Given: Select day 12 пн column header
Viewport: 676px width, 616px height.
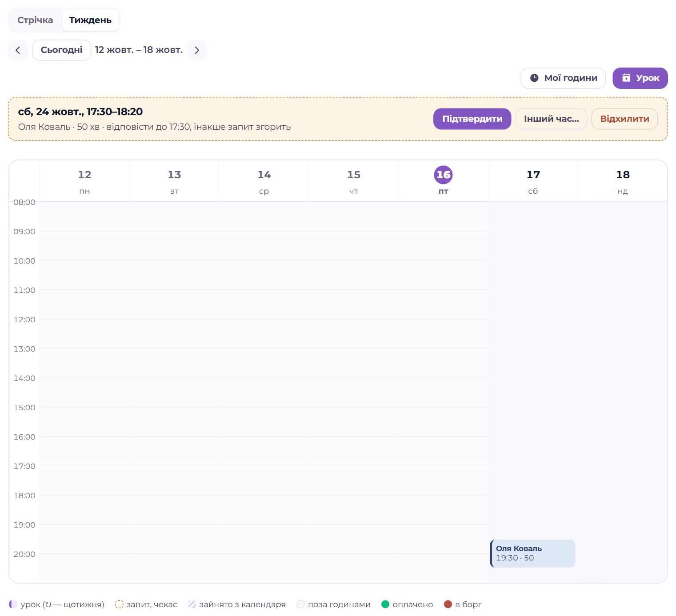Looking at the screenshot, I should click(84, 181).
